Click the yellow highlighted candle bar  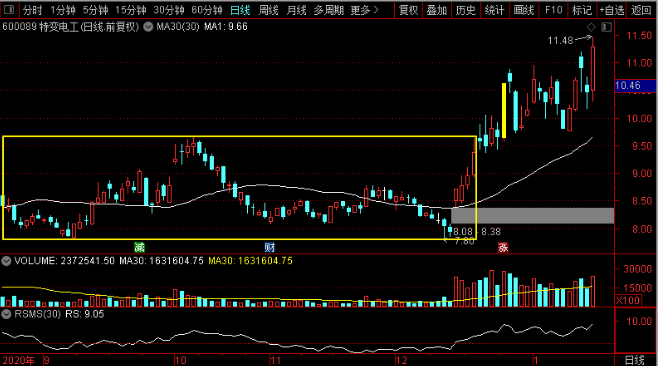click(x=504, y=110)
